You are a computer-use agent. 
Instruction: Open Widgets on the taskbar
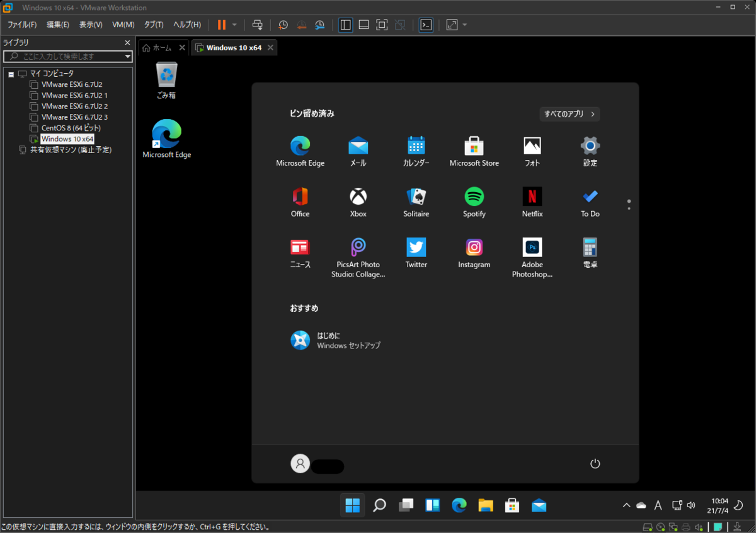click(432, 505)
